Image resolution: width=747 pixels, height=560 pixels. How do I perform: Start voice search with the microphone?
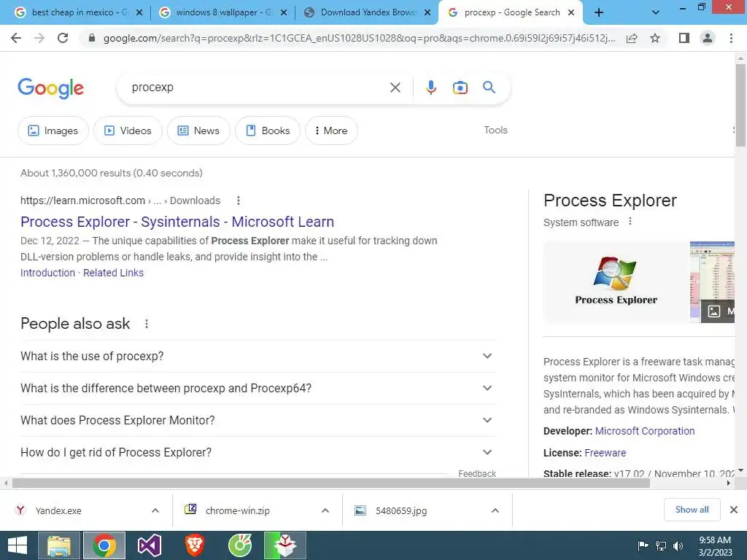(x=430, y=87)
